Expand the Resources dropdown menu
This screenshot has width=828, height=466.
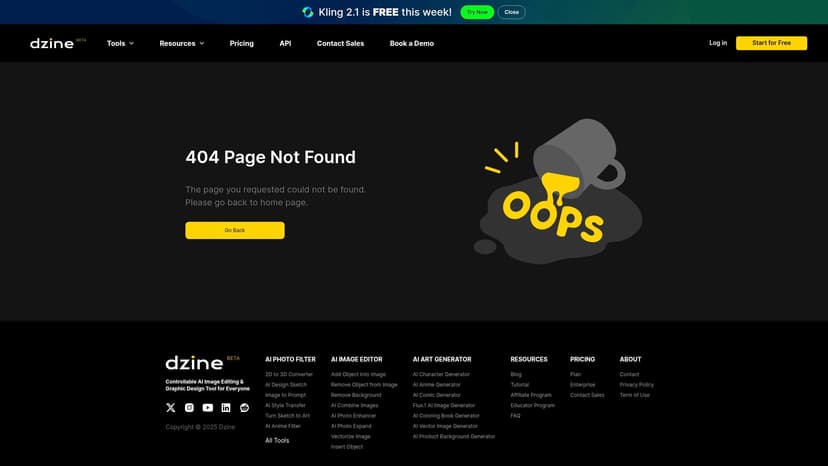coord(181,43)
